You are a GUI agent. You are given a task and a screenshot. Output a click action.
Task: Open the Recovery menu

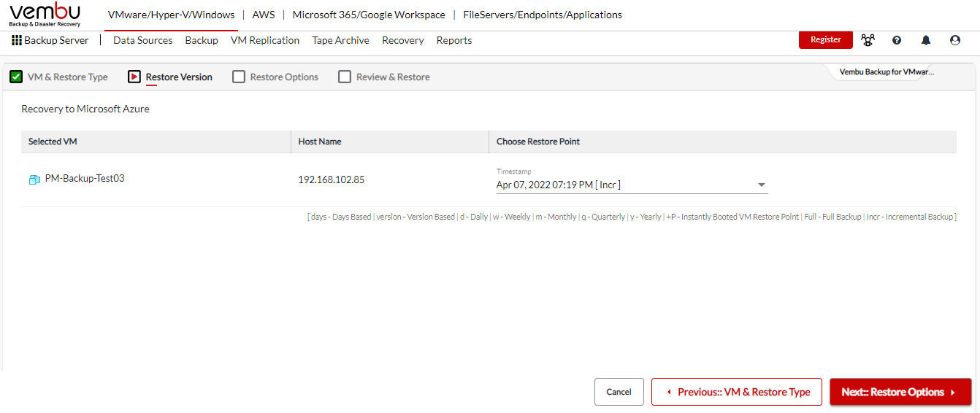tap(403, 41)
